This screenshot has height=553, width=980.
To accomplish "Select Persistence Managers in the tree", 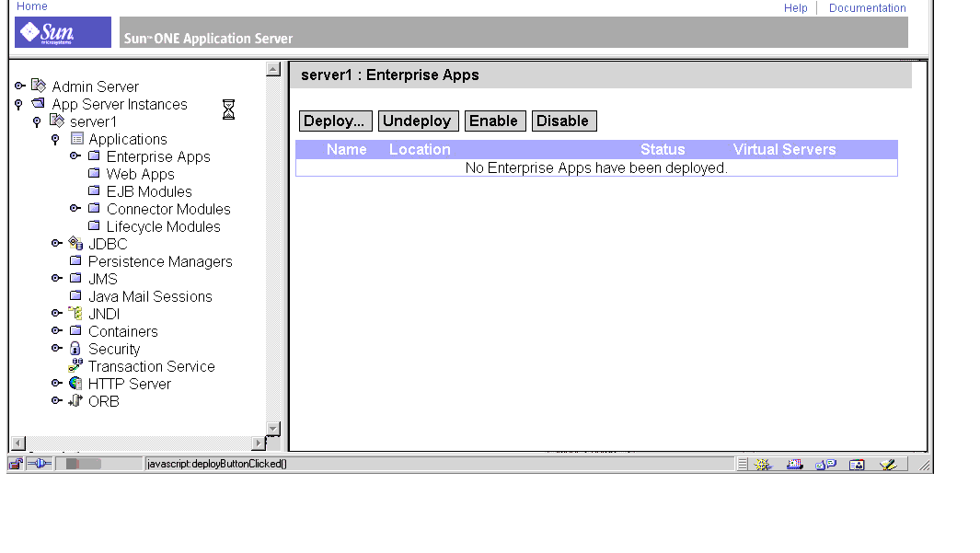I will click(160, 261).
